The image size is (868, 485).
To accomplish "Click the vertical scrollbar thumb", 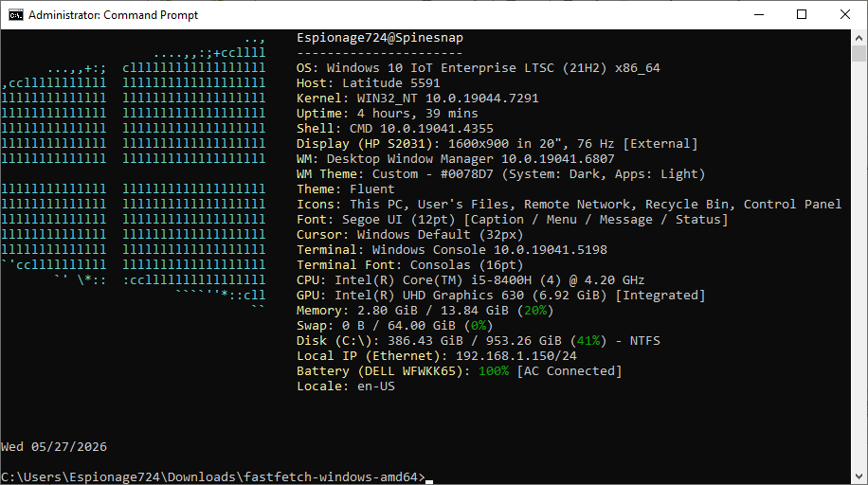I will click(x=859, y=54).
